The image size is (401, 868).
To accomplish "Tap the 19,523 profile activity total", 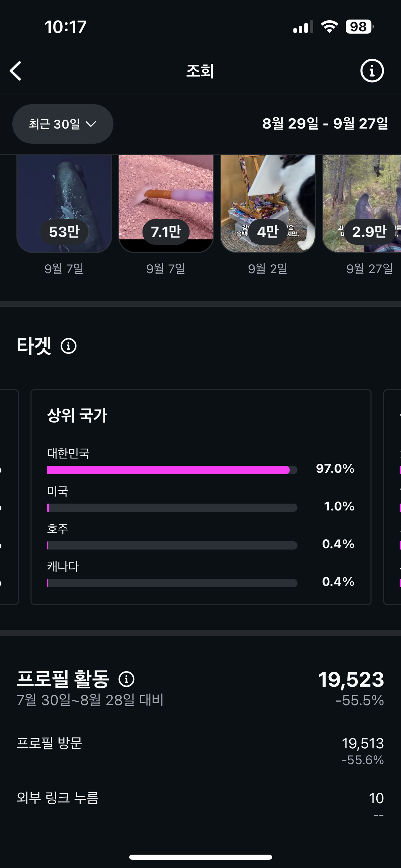I will coord(351,680).
